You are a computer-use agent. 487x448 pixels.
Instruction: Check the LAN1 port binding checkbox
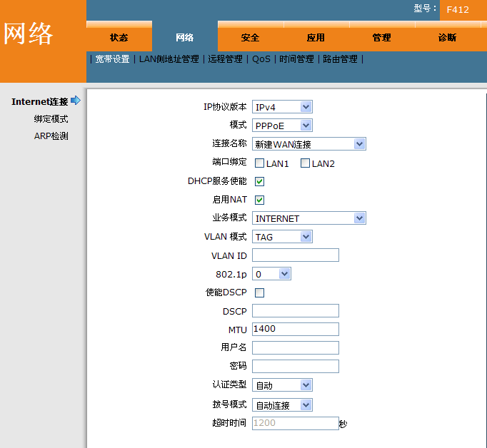coord(260,163)
